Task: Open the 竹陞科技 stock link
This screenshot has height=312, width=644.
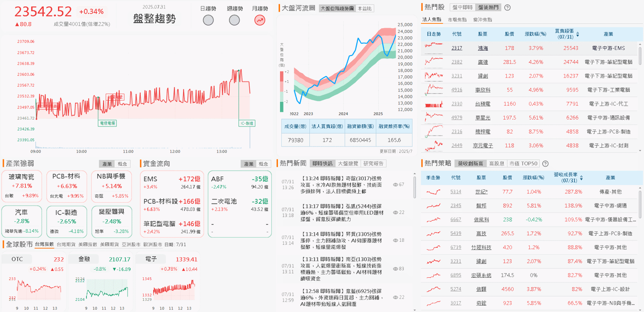Action: (481, 247)
